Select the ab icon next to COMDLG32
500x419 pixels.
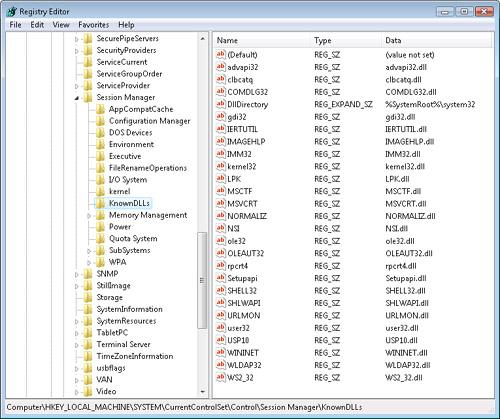click(220, 91)
